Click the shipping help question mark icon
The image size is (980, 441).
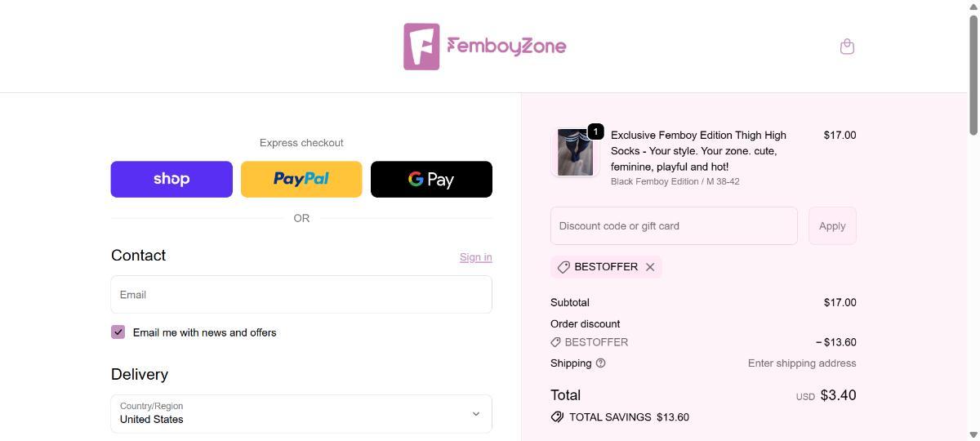point(601,363)
